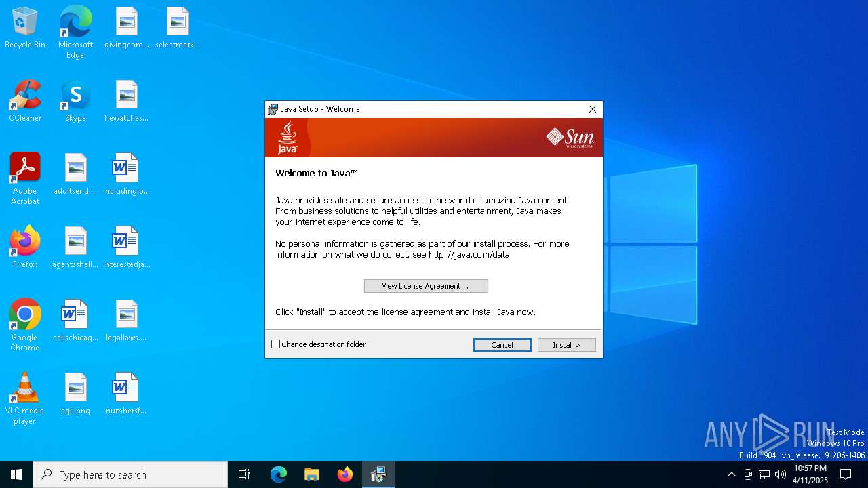Screen dimensions: 868x488
Task: Click the Welcome to Java heading
Action: tap(317, 174)
